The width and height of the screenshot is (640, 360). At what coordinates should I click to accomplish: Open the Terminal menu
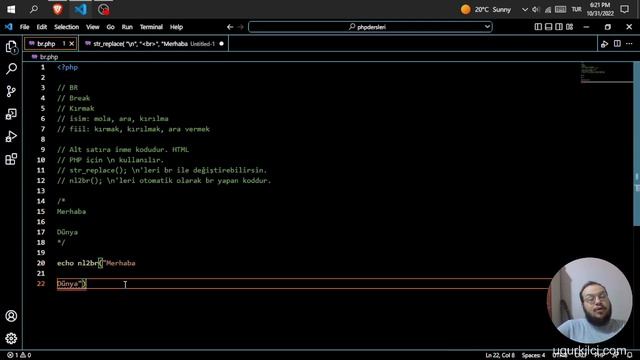151,27
